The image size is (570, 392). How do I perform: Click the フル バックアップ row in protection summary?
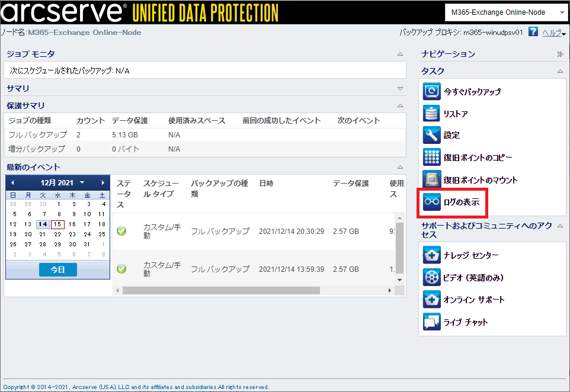[205, 135]
